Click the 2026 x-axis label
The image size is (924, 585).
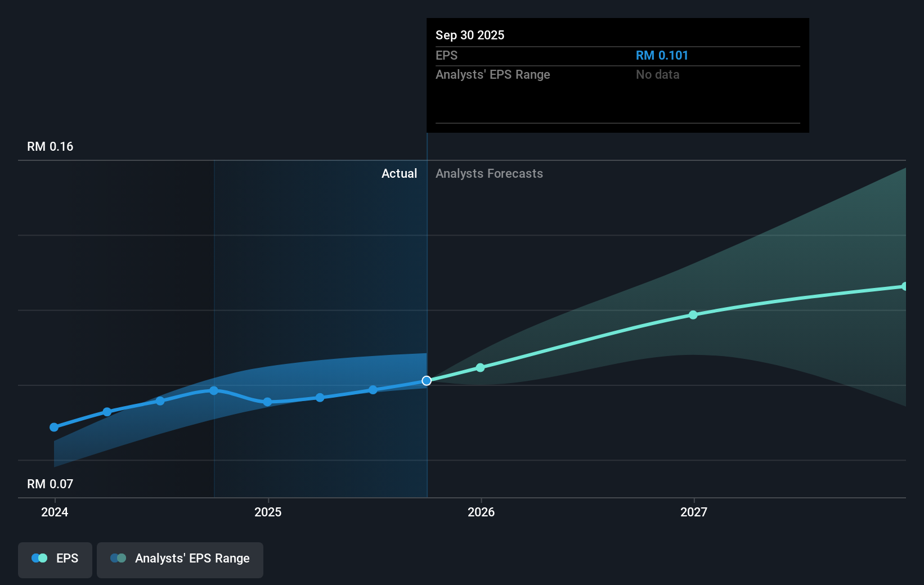(481, 512)
